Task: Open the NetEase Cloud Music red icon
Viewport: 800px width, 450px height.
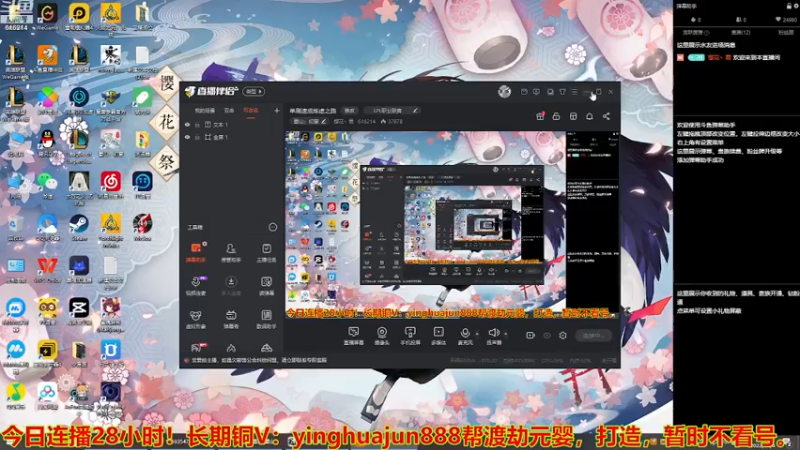Action: tap(111, 183)
